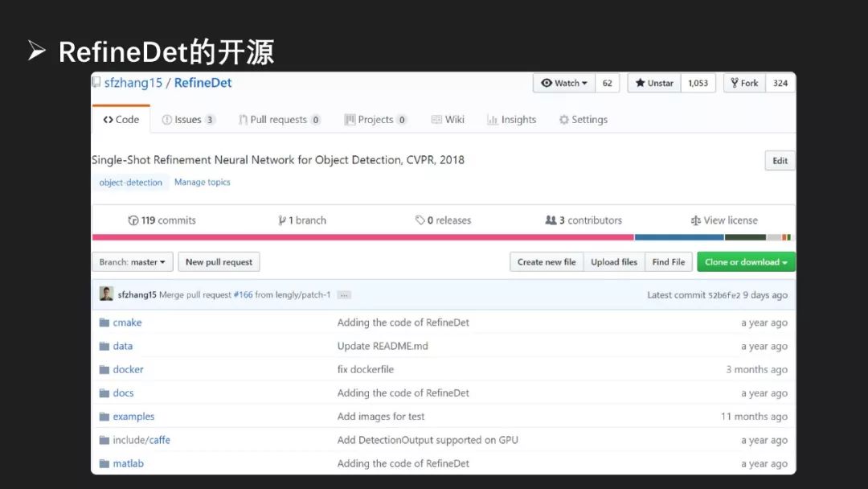This screenshot has width=868, height=489.
Task: Click the folder icon beside include/caffe
Action: tap(104, 440)
